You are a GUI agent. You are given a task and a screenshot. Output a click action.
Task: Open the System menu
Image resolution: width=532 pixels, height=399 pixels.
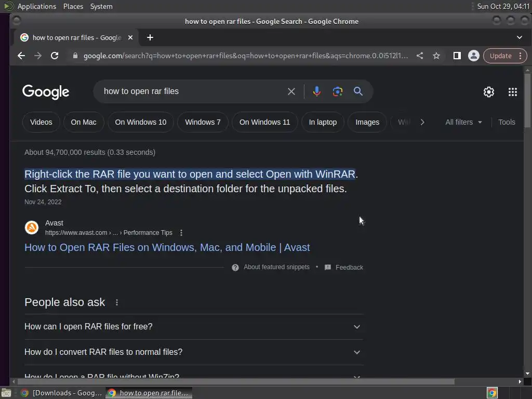pyautogui.click(x=101, y=6)
